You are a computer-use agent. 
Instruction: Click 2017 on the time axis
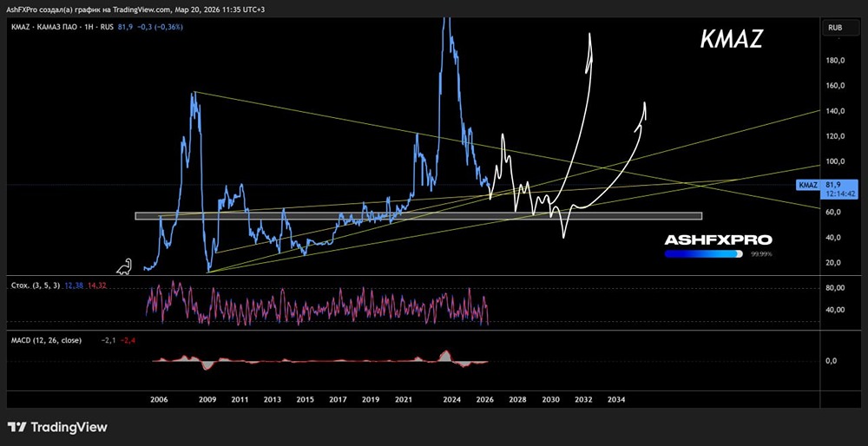tap(338, 399)
